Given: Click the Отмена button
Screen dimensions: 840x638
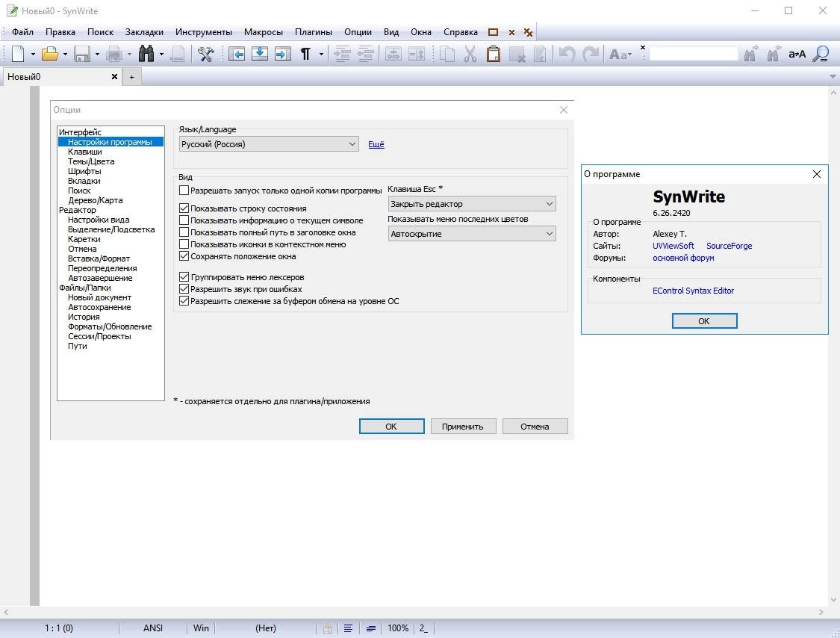Looking at the screenshot, I should (535, 427).
